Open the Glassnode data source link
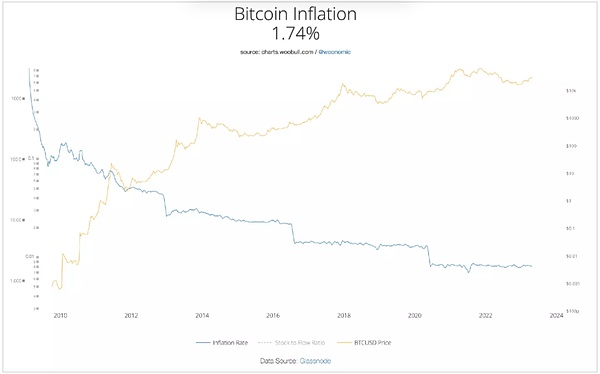The height and width of the screenshot is (374, 600). (x=315, y=361)
